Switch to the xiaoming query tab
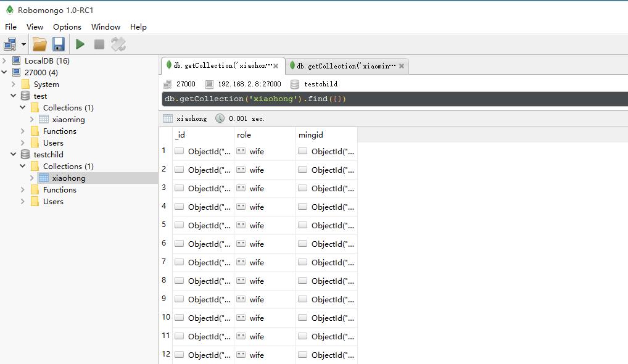The image size is (628, 364). 347,65
